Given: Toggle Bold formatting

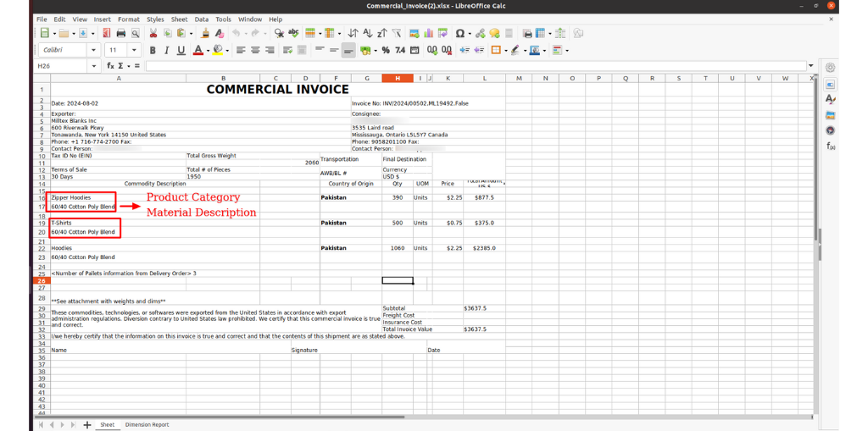Looking at the screenshot, I should point(153,51).
